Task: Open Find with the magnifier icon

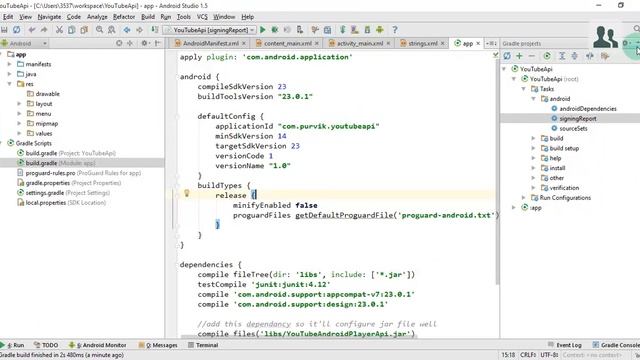Action: pyautogui.click(x=99, y=30)
